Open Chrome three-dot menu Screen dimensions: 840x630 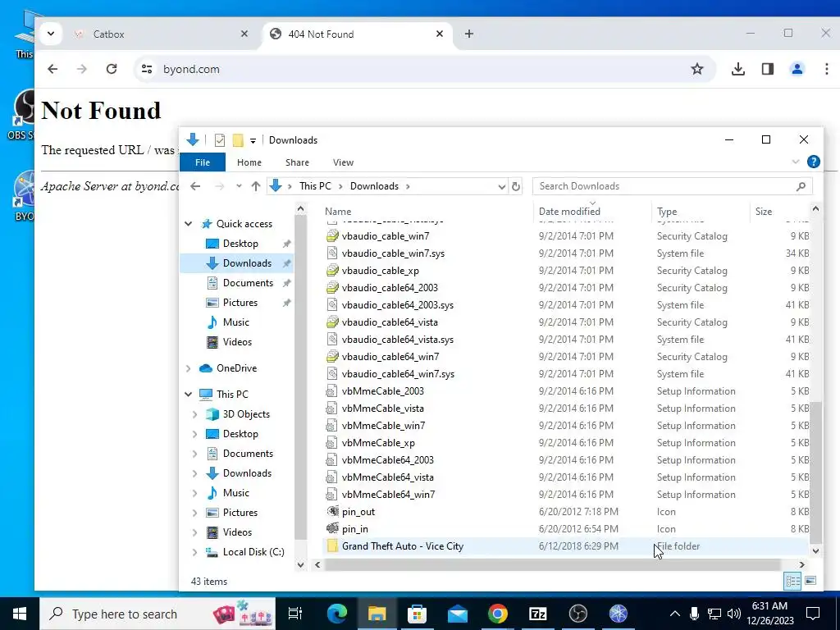pyautogui.click(x=826, y=69)
